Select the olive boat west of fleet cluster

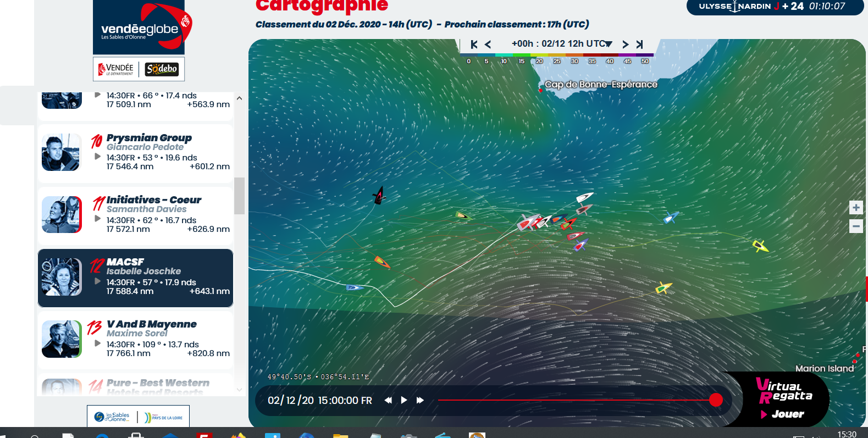(463, 216)
